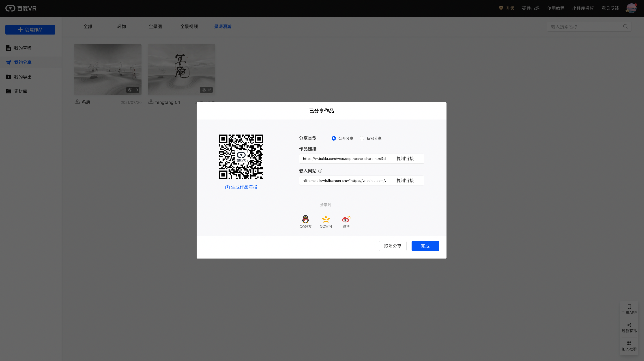
Task: Open the fengtang 04 work thumbnail
Action: pyautogui.click(x=182, y=70)
